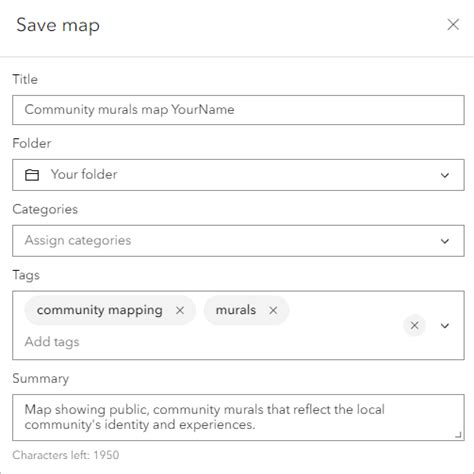Click the Assign categories placeholder text
This screenshot has width=474, height=474.
[x=78, y=241]
